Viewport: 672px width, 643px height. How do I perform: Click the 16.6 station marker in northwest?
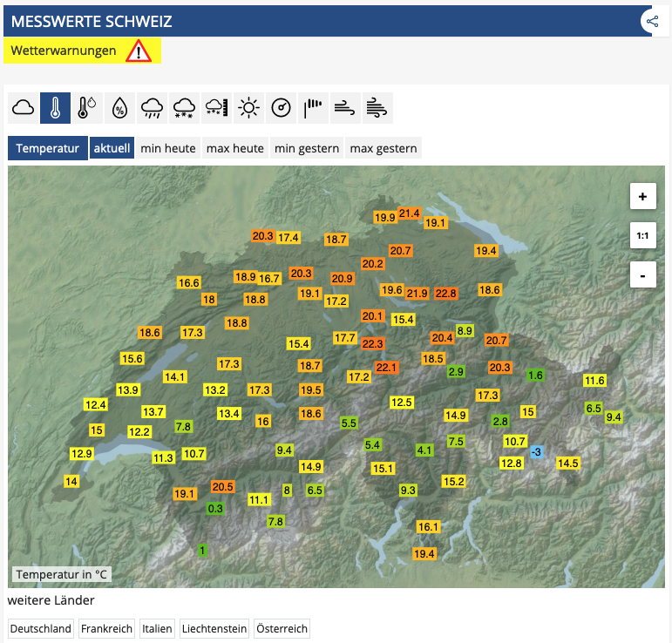(189, 283)
